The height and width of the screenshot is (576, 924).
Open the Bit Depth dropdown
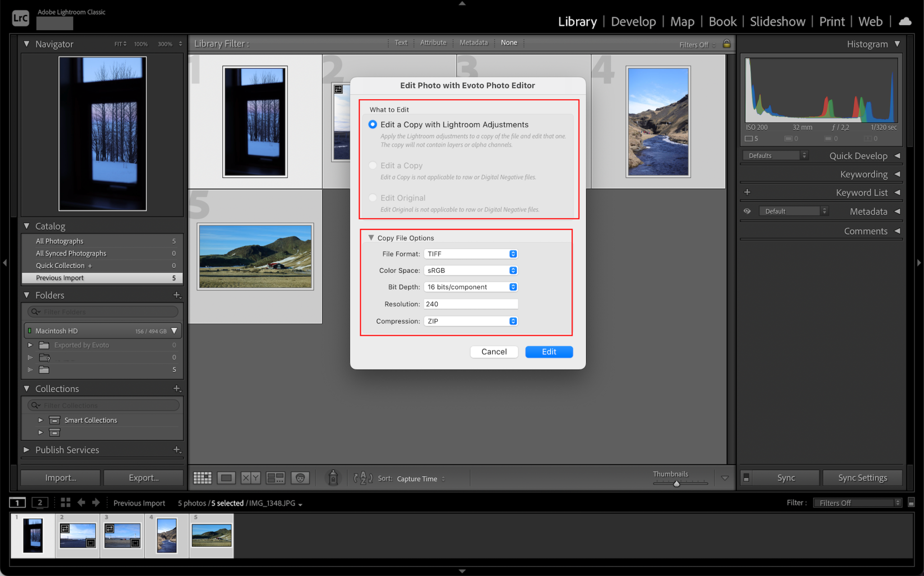point(471,287)
